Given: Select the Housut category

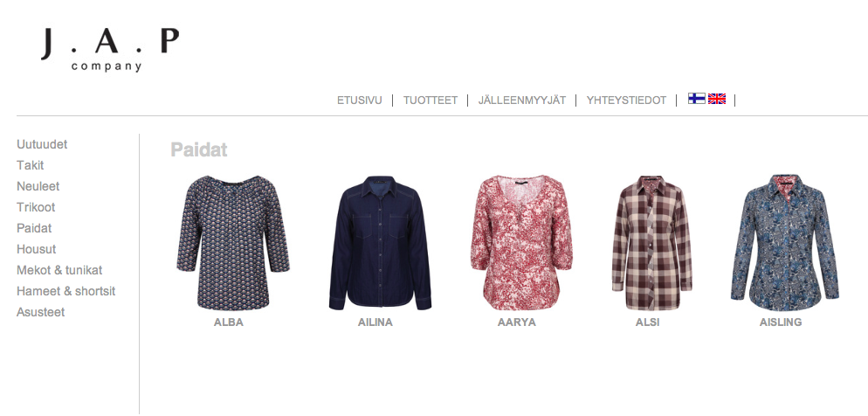Looking at the screenshot, I should point(37,249).
